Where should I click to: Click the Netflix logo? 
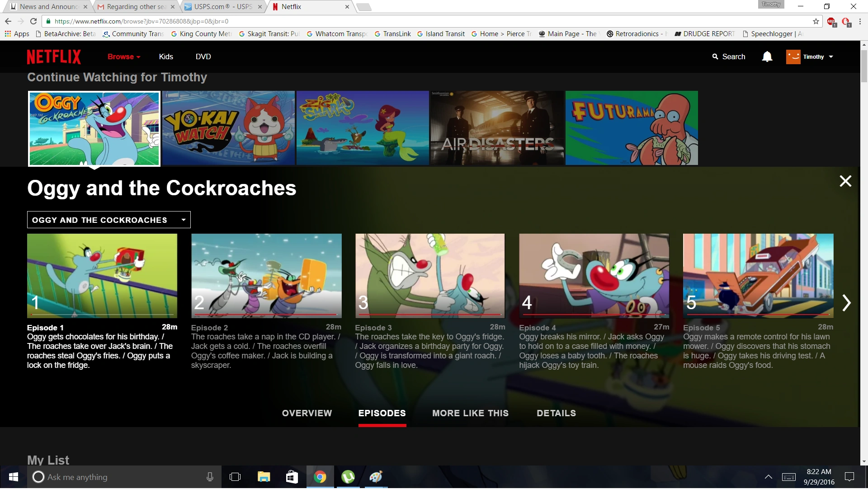[x=54, y=56]
